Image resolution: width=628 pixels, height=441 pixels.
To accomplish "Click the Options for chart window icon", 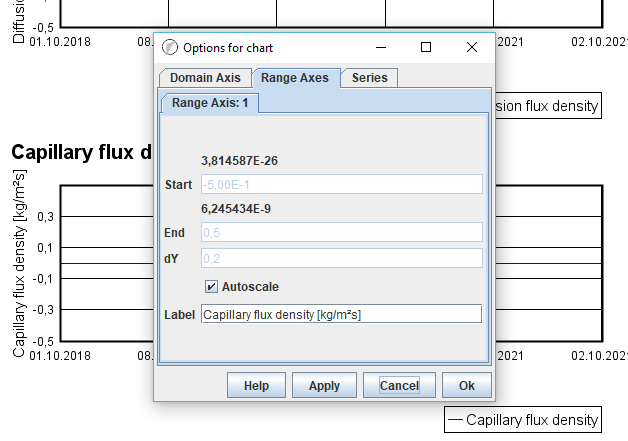I will 169,47.
